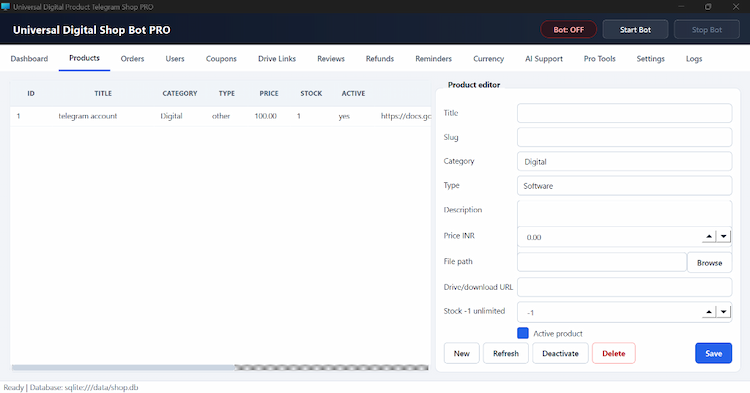750x393 pixels.
Task: View the Logs tab
Action: (694, 59)
